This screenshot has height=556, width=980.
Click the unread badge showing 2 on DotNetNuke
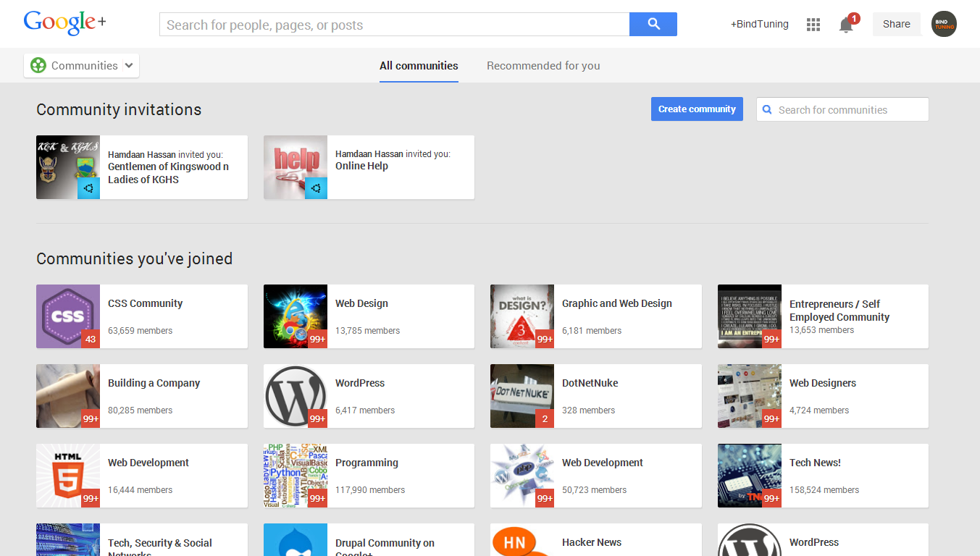point(545,418)
